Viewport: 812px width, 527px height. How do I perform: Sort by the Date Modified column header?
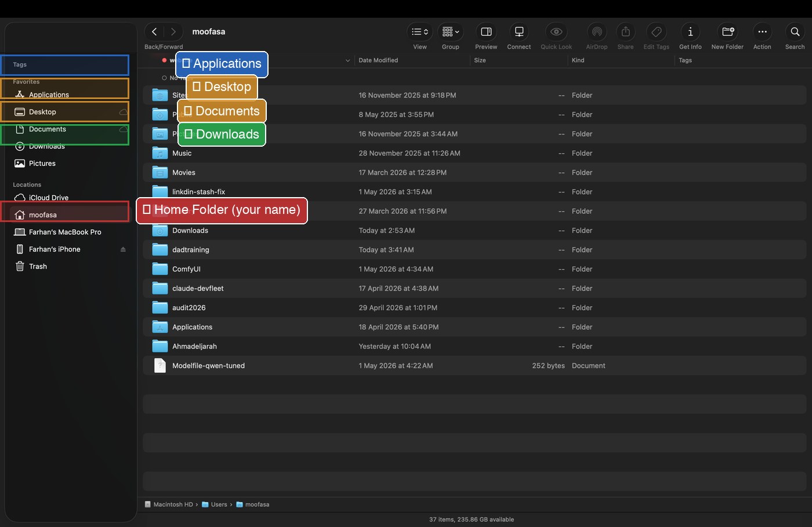(378, 60)
